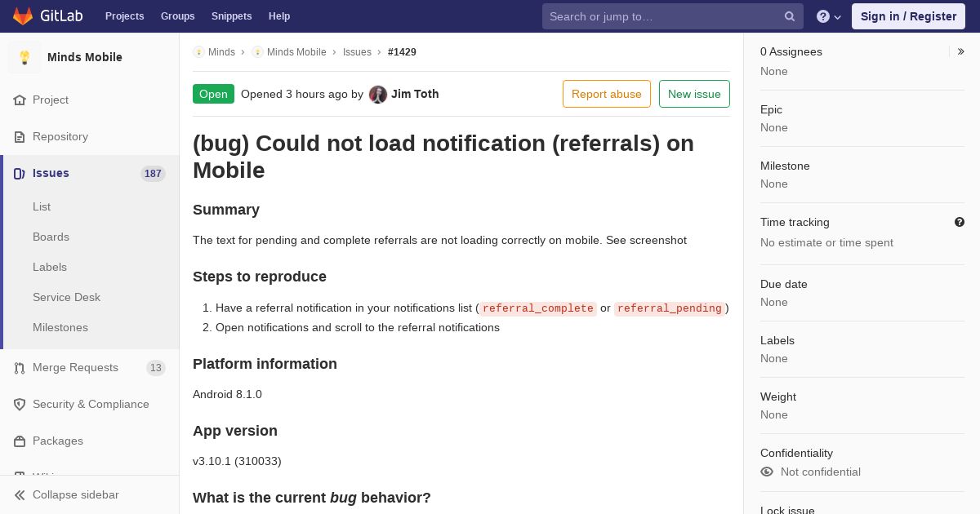
Task: Click the Merge Requests icon
Action: (20, 367)
